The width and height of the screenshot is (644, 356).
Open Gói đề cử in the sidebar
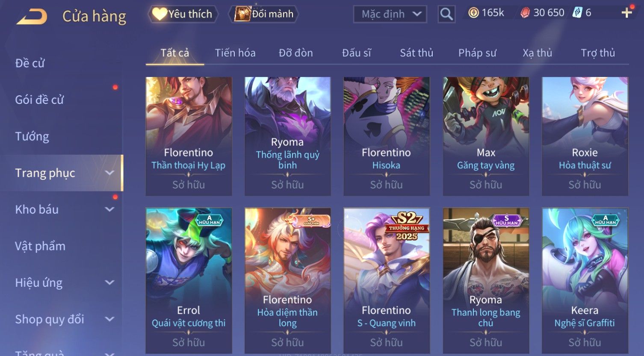click(39, 100)
